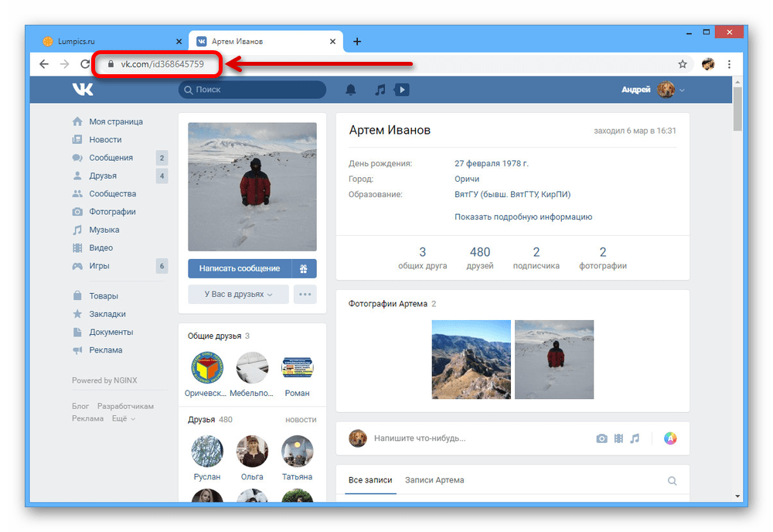Send a gift using the gift icon
The height and width of the screenshot is (532, 773).
pyautogui.click(x=304, y=268)
